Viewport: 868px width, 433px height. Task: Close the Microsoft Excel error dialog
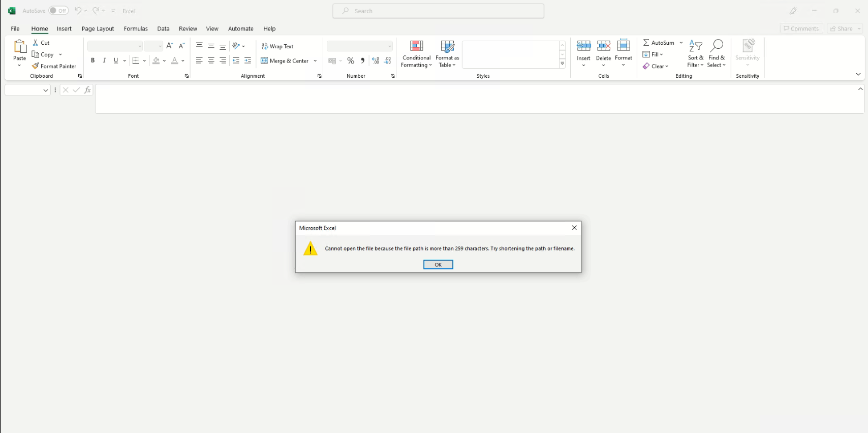click(x=574, y=228)
